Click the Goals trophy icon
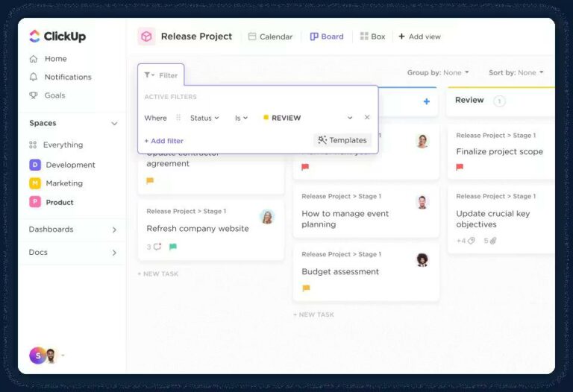Screen dimensions: 573x392 click(34, 95)
